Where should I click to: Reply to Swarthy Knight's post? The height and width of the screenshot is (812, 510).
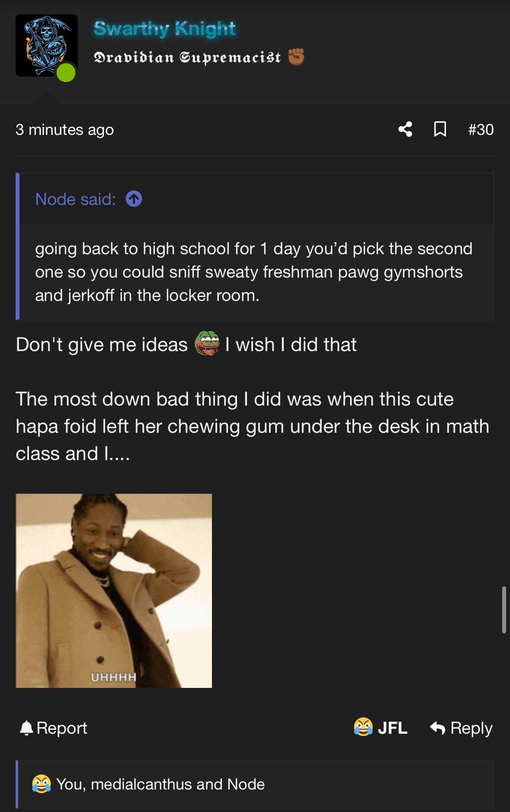tap(462, 728)
